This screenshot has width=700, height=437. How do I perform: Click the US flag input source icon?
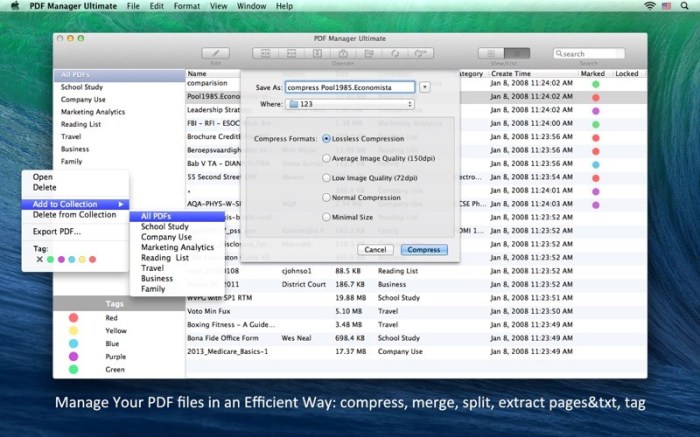667,6
